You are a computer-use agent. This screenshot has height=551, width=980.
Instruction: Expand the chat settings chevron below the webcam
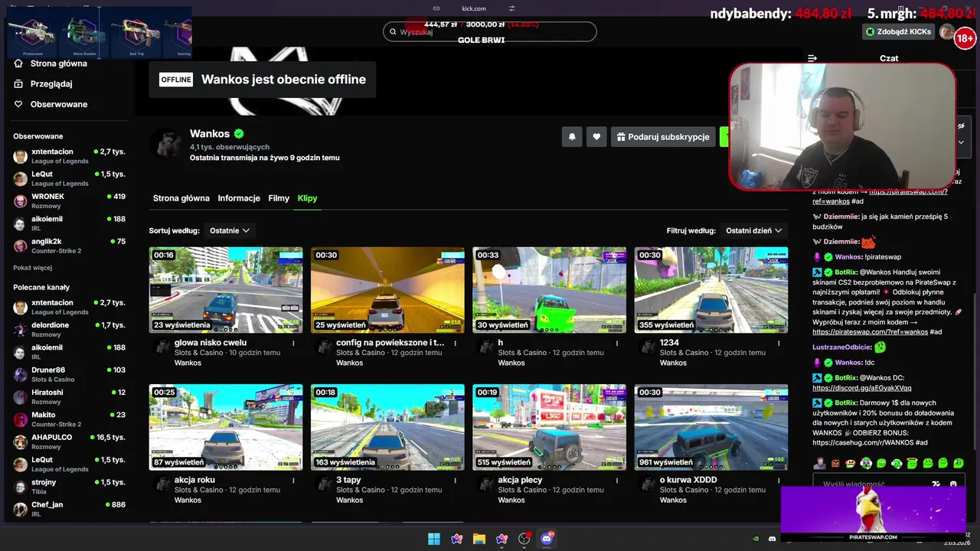click(x=962, y=142)
